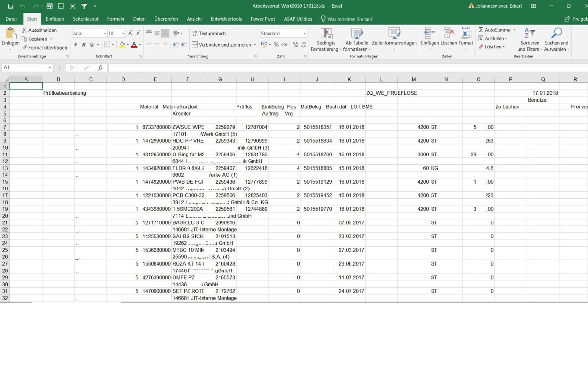588x392 pixels.
Task: Open Ribbon display options icon
Action: coord(533,6)
